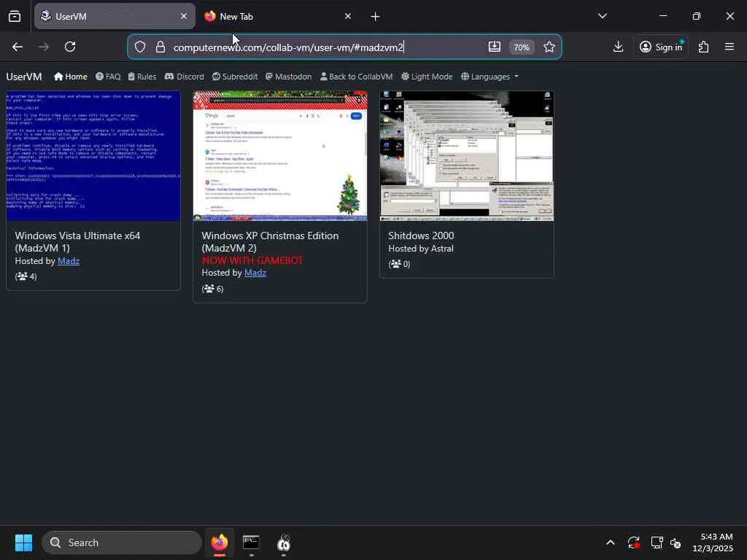Switch to the New Tab tab
Viewport: 747px width, 560px height.
tap(278, 16)
